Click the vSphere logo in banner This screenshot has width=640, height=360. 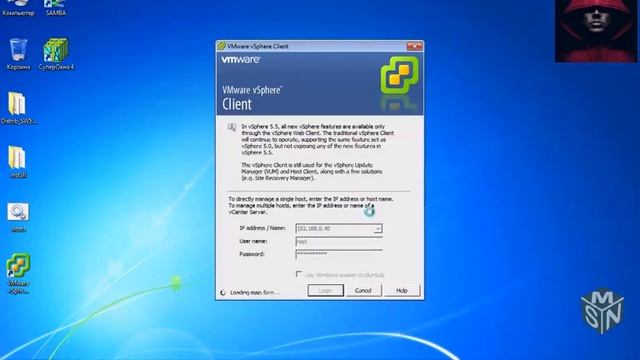tap(399, 76)
